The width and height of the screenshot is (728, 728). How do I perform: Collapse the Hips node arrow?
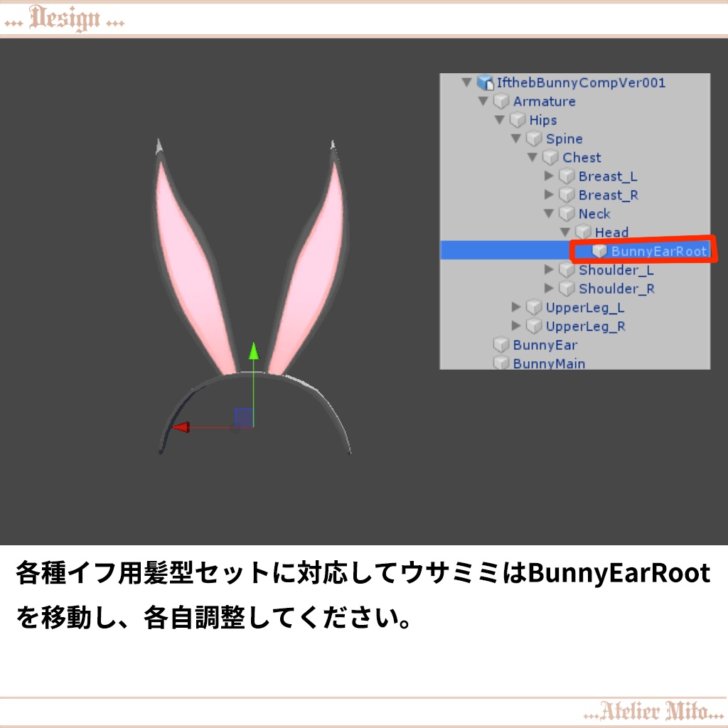pyautogui.click(x=500, y=119)
